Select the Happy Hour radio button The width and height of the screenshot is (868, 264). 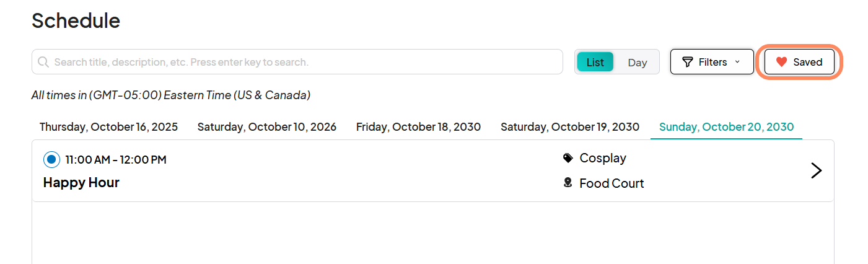[x=51, y=159]
